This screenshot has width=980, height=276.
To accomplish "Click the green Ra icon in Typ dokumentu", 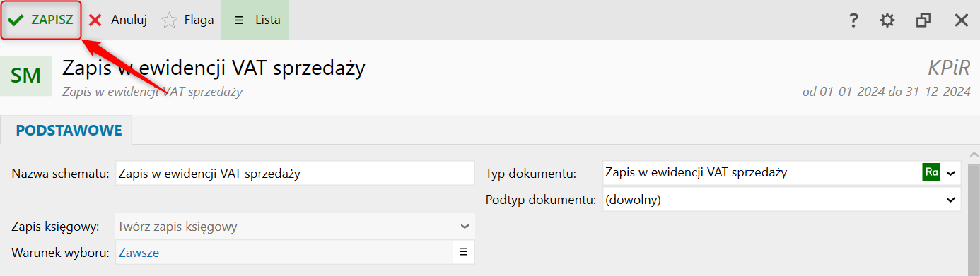I will click(931, 172).
